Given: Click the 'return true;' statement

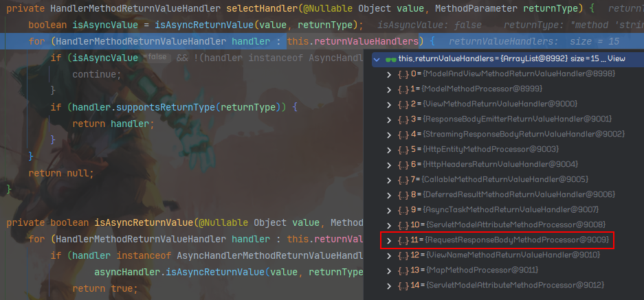Looking at the screenshot, I should pyautogui.click(x=105, y=288).
